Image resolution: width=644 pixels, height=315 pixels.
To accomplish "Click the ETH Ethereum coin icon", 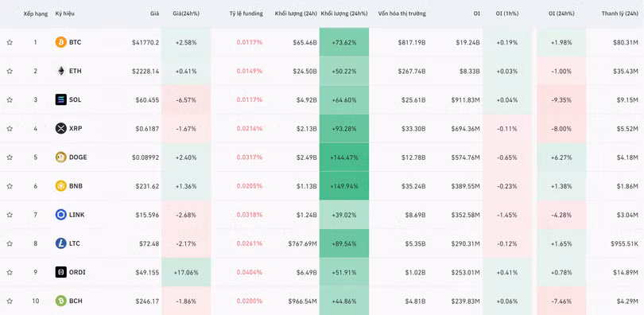I will tap(60, 71).
